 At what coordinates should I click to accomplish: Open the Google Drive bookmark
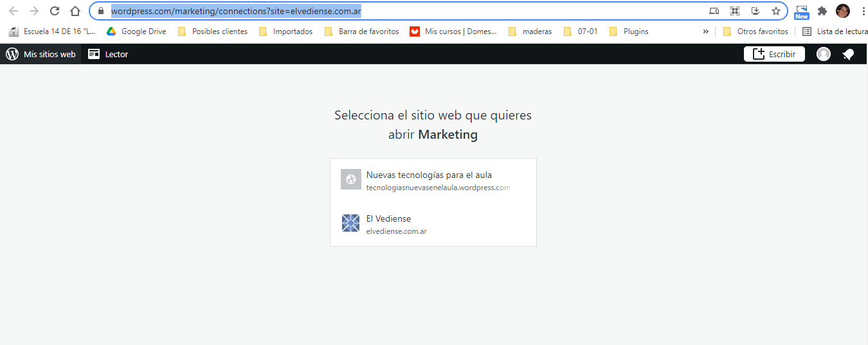pyautogui.click(x=136, y=31)
